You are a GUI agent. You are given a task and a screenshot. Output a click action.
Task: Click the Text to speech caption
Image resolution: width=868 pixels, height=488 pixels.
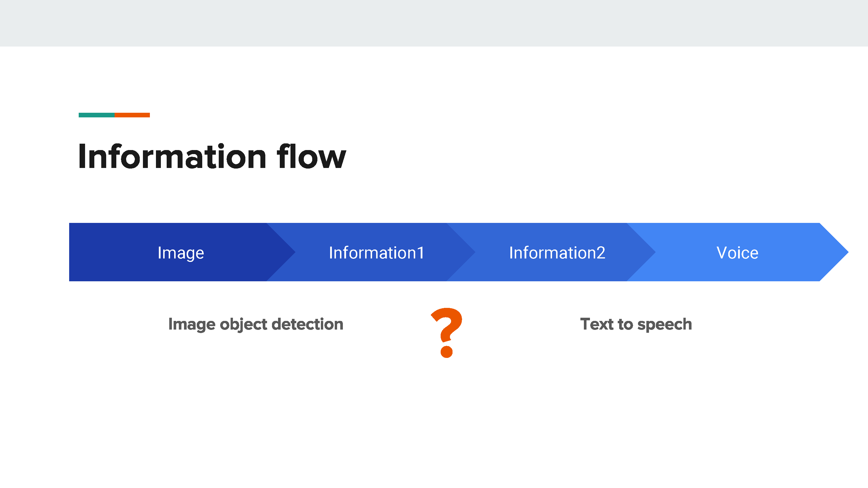pos(636,324)
